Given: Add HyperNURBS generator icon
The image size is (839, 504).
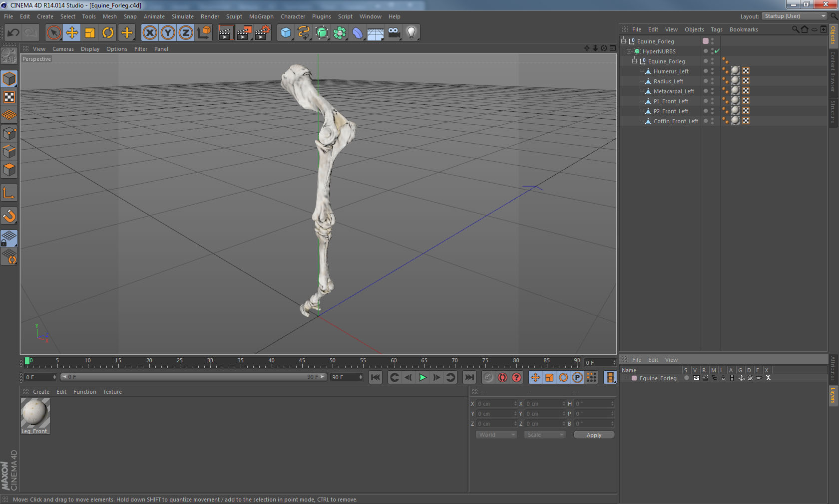Looking at the screenshot, I should tap(322, 33).
